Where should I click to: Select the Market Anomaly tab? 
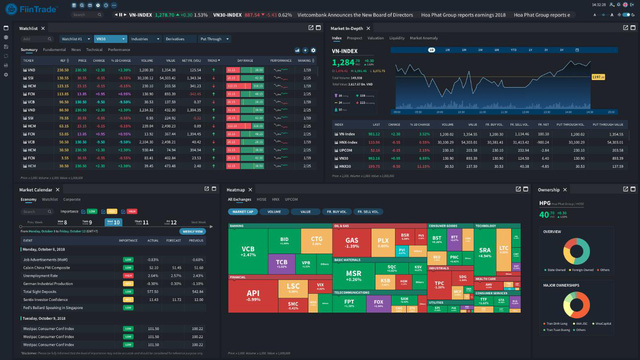point(424,38)
